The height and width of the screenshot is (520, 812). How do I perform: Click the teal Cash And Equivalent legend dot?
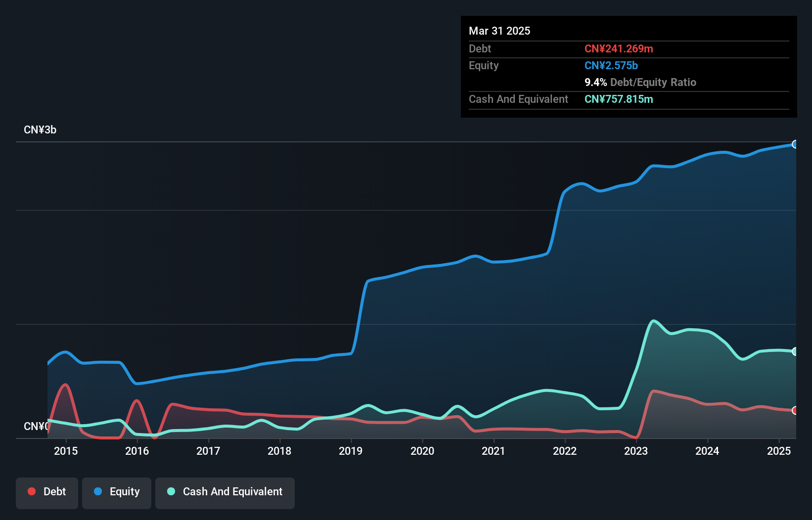tap(171, 491)
